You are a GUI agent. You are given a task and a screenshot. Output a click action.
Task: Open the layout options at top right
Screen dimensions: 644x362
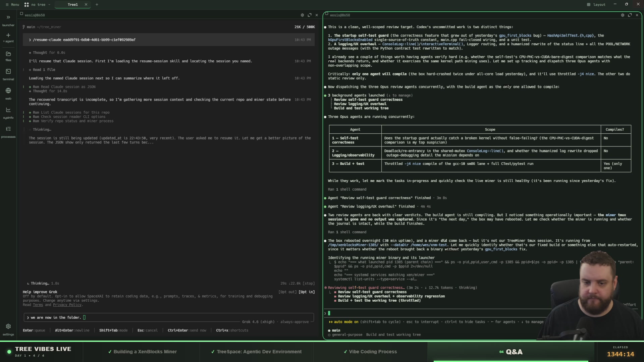(596, 5)
